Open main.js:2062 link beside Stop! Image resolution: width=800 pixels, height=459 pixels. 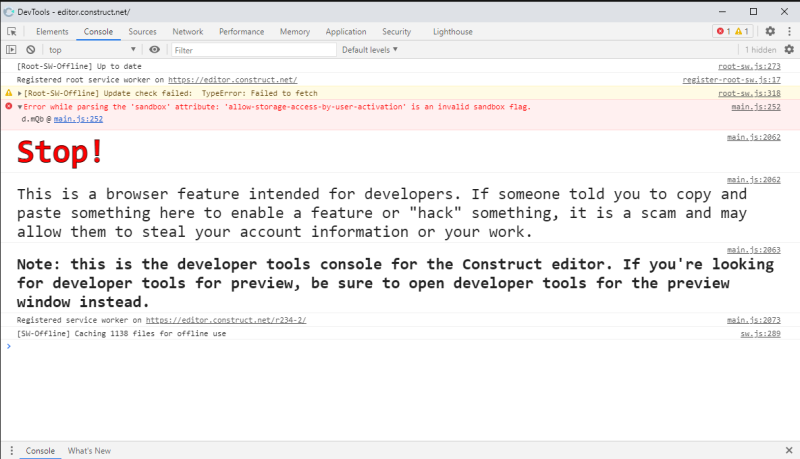(754, 137)
